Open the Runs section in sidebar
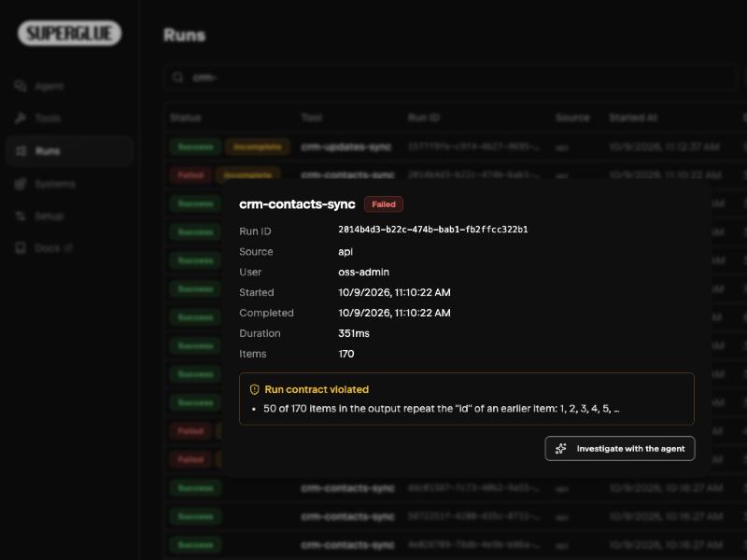 tap(69, 151)
